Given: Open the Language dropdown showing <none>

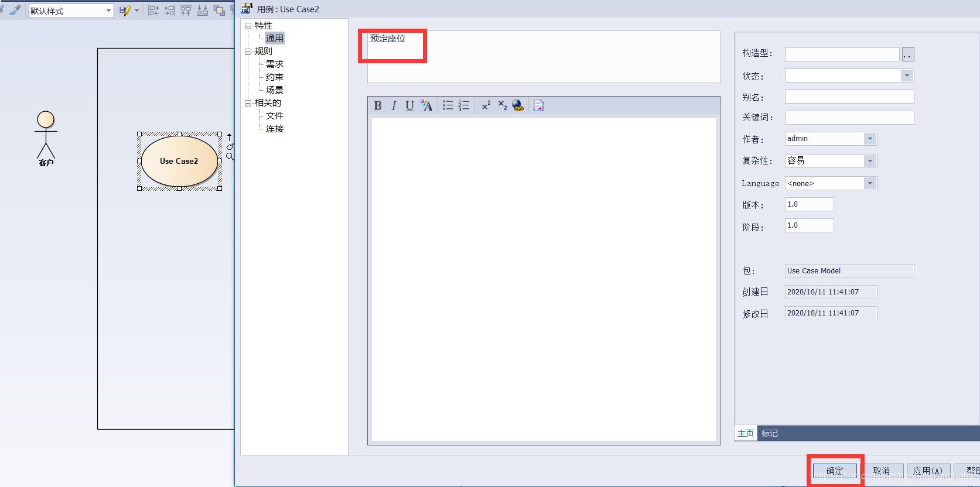Looking at the screenshot, I should point(870,183).
